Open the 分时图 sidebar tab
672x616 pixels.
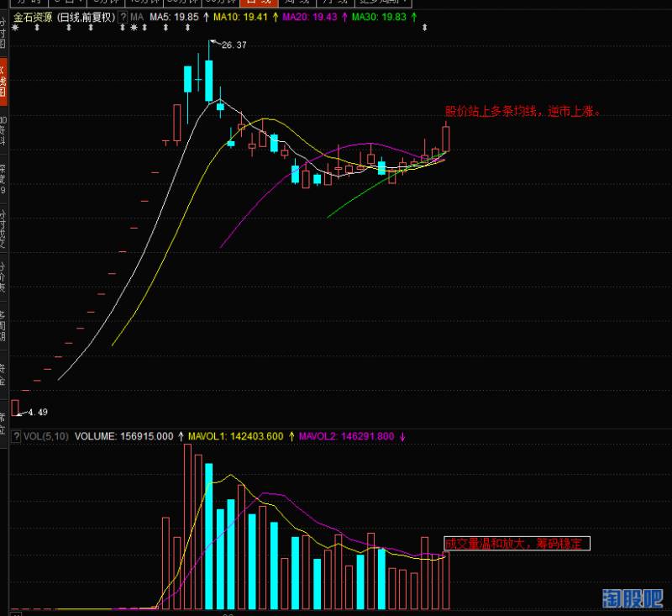coord(3,31)
